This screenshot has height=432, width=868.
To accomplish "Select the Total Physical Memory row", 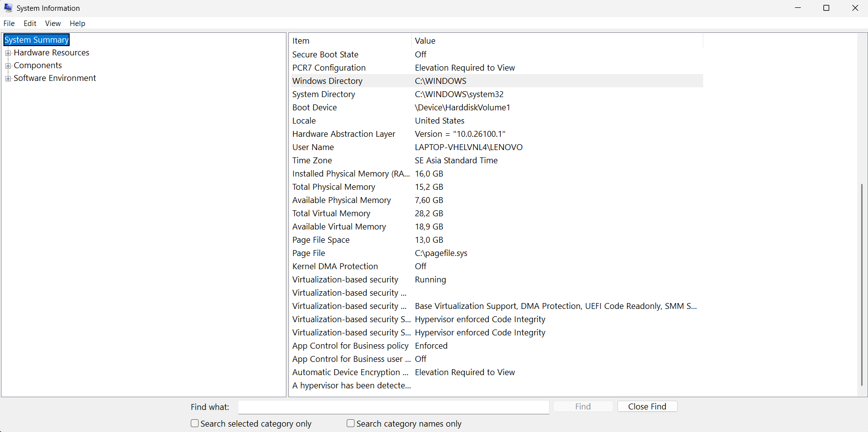I will tap(496, 187).
